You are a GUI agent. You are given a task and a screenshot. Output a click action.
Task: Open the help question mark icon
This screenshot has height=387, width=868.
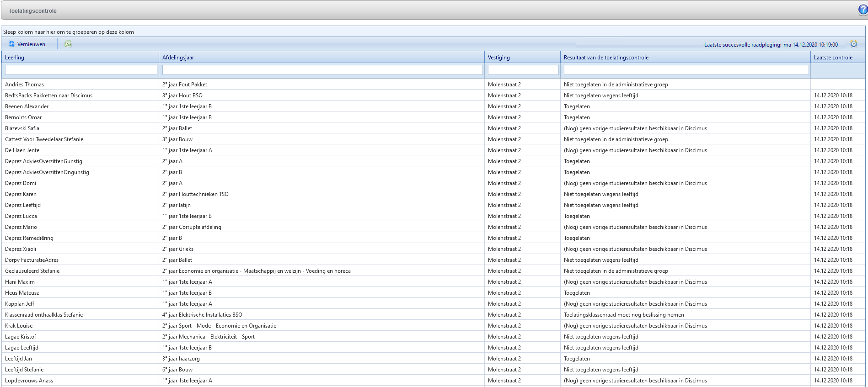[863, 10]
